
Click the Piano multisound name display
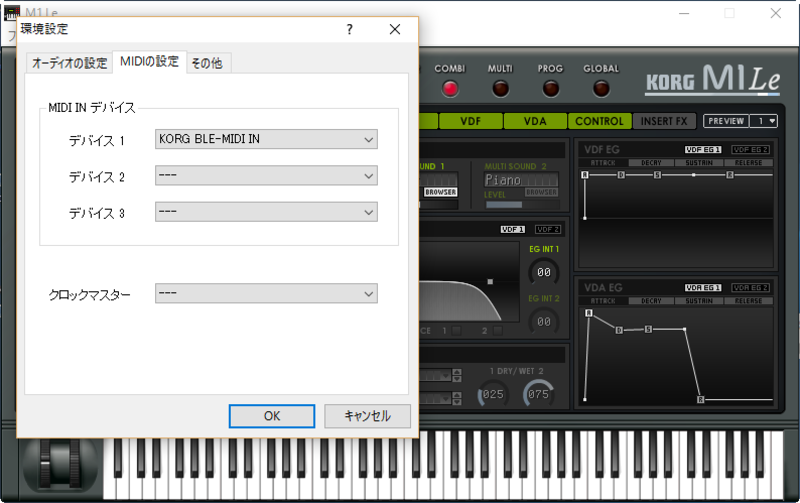point(521,180)
